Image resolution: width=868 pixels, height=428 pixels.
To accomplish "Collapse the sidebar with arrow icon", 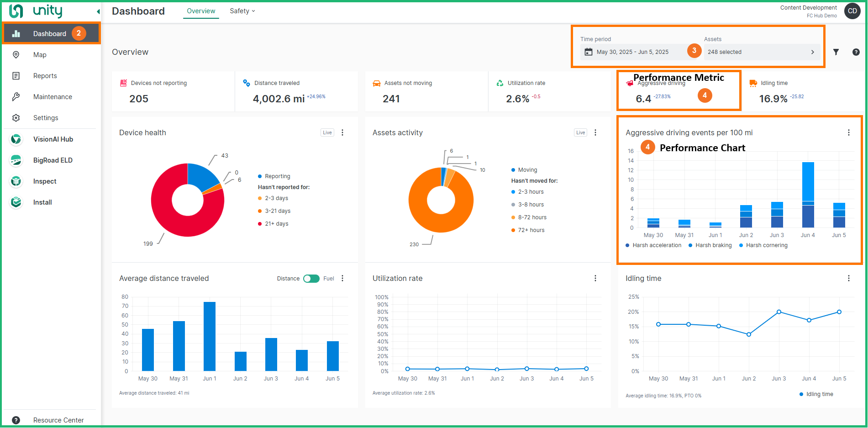I will (98, 11).
